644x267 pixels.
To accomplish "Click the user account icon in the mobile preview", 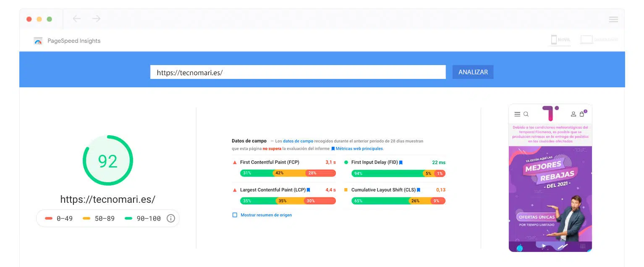I will [x=573, y=114].
